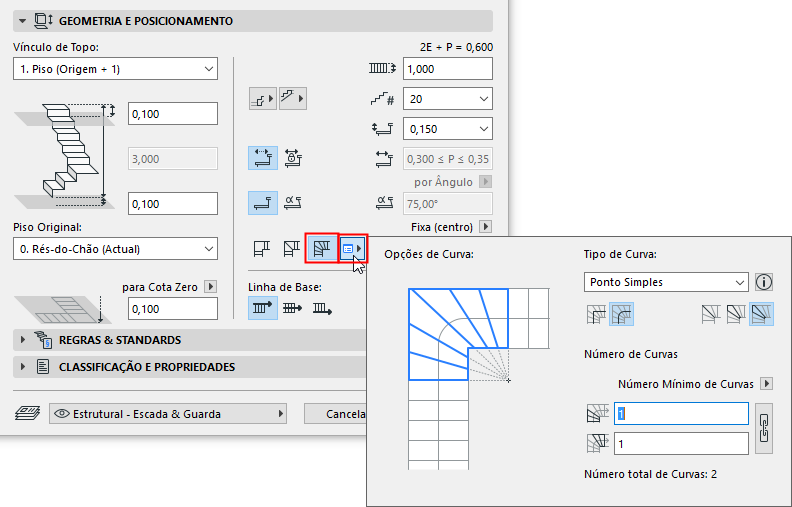
Task: Choose the center baseline position icon
Action: (293, 309)
